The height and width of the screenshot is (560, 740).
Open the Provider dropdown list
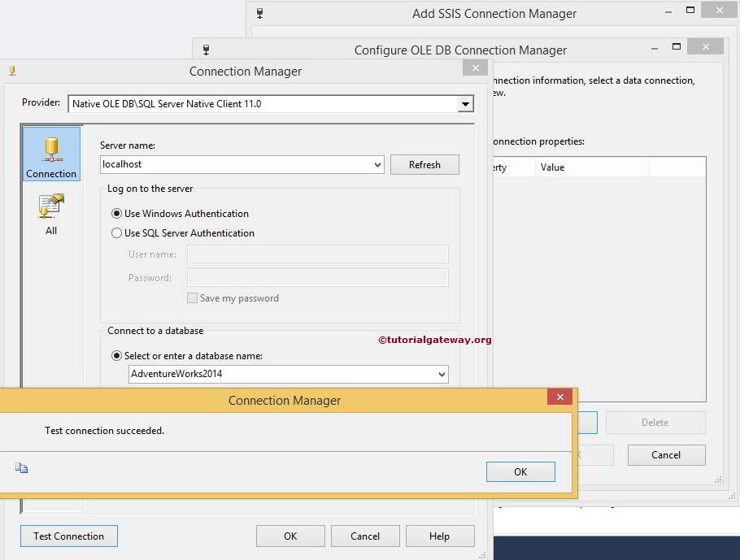pyautogui.click(x=464, y=103)
